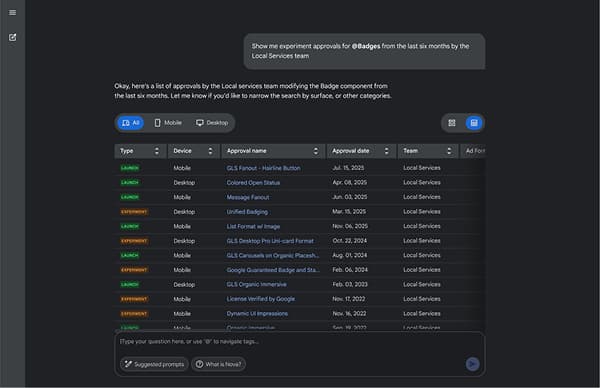
Task: Click the What is Nova? button
Action: pos(218,364)
